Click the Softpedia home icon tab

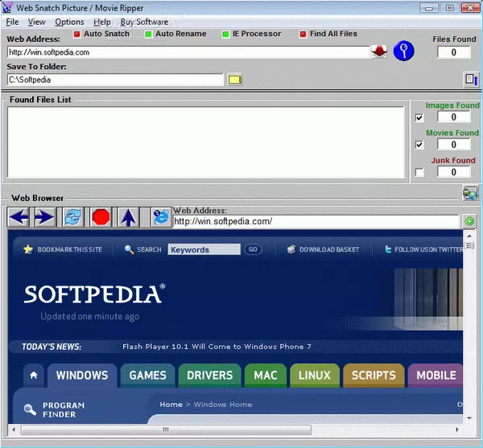click(34, 375)
